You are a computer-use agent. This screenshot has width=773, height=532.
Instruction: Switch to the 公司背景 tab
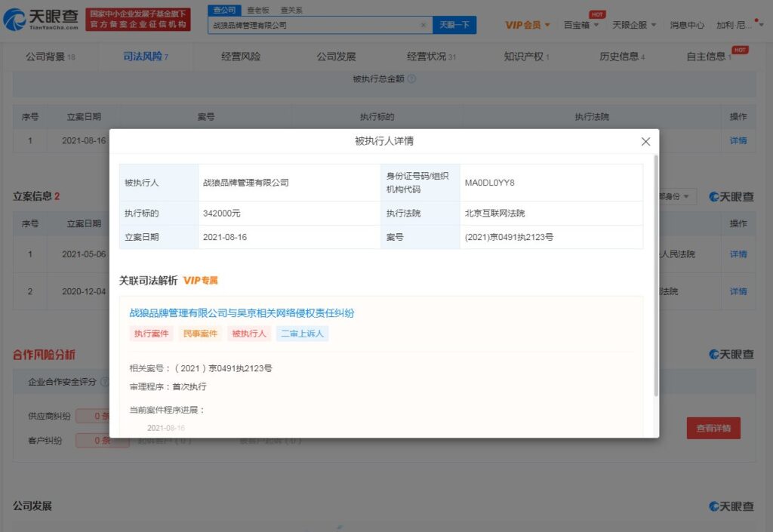[x=51, y=57]
